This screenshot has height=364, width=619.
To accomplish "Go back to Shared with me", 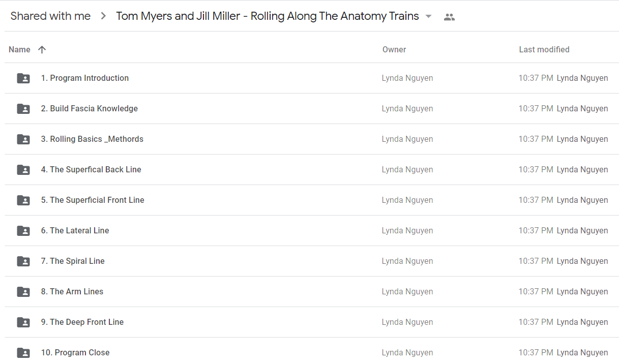I will [50, 16].
